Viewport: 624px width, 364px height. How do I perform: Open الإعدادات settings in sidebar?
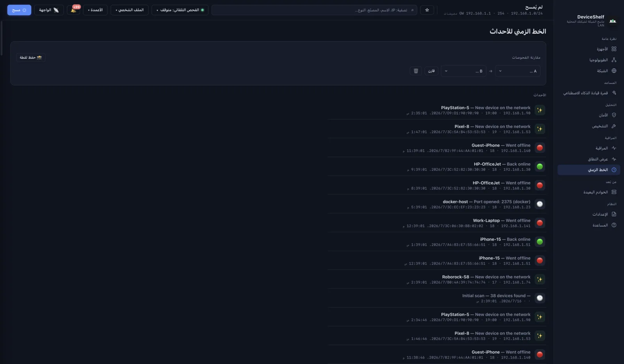pyautogui.click(x=589, y=214)
